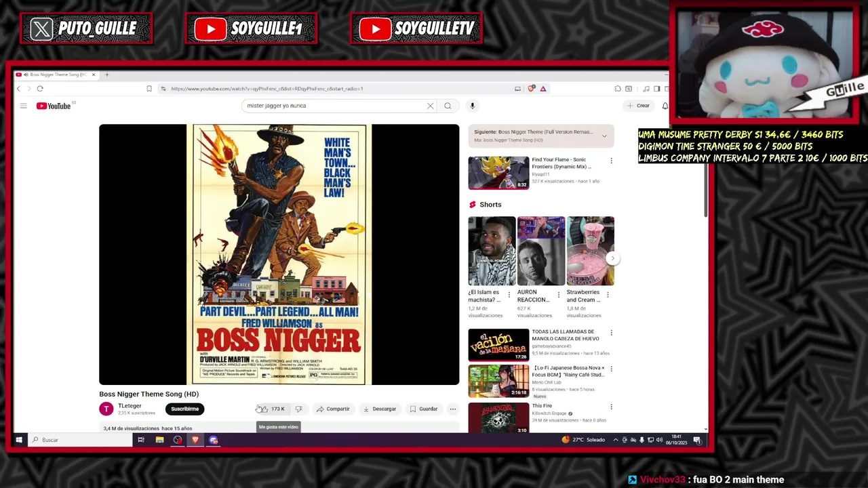The image size is (868, 488).
Task: Like the video with thumbs-up 173 K
Action: 272,409
